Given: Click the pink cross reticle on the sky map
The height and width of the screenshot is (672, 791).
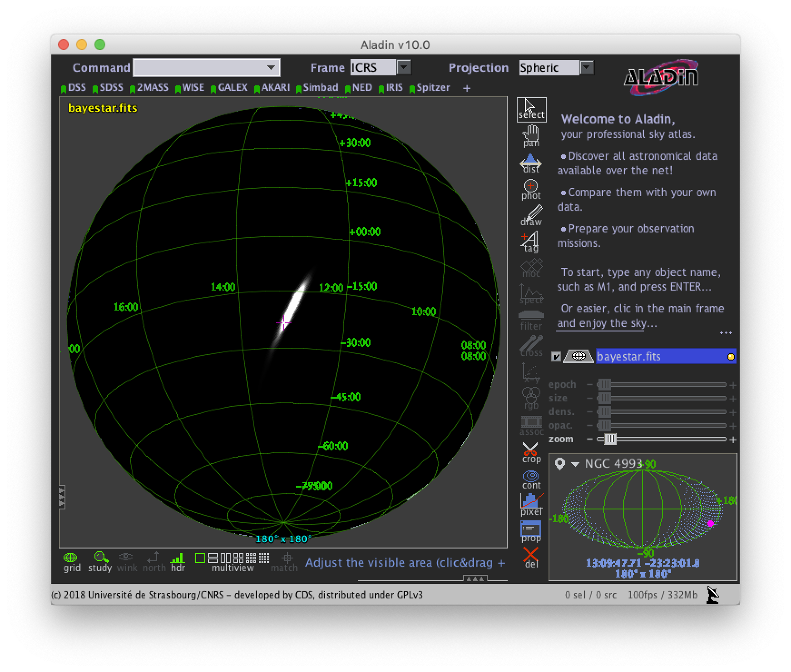Looking at the screenshot, I should pyautogui.click(x=283, y=322).
